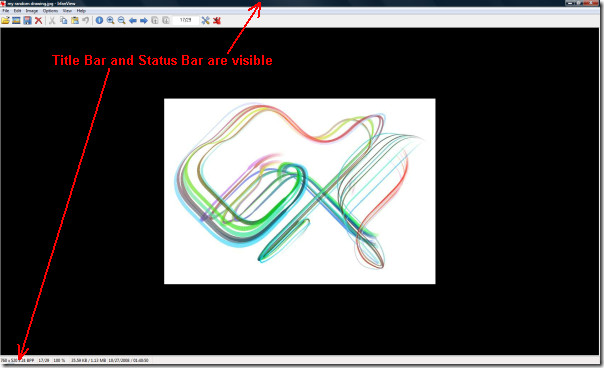This screenshot has width=604, height=368.
Task: Zoom in with the magnifier plus icon
Action: (111, 20)
